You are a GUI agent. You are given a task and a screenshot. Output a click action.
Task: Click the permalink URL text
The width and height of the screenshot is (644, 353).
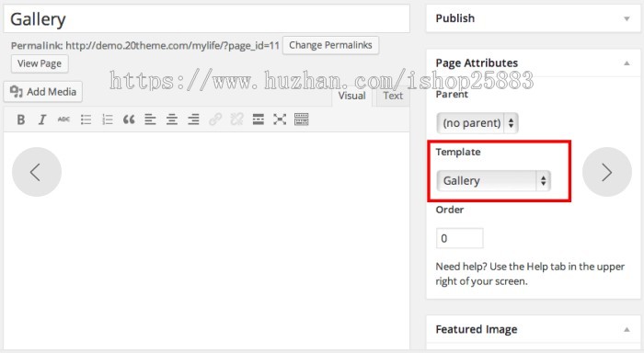click(x=173, y=46)
